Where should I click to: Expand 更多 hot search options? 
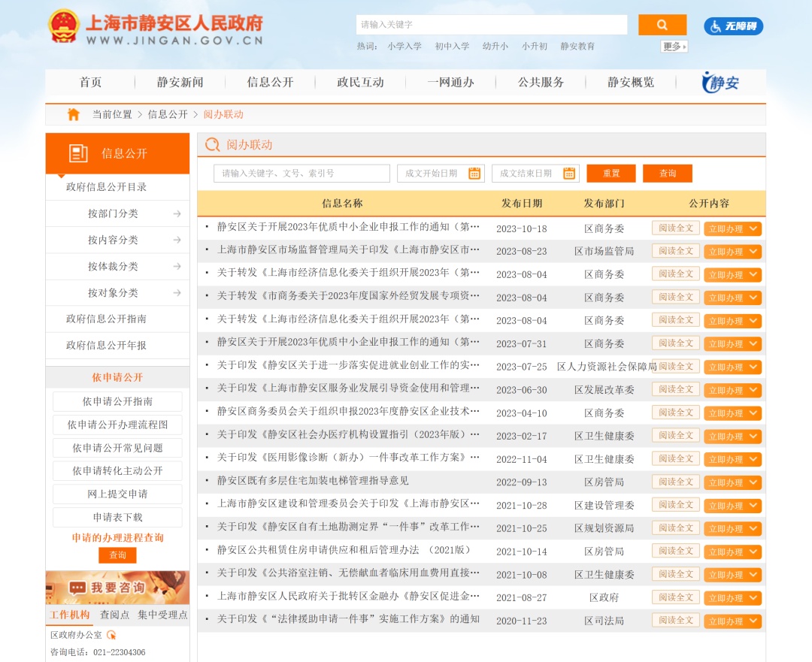click(x=674, y=47)
